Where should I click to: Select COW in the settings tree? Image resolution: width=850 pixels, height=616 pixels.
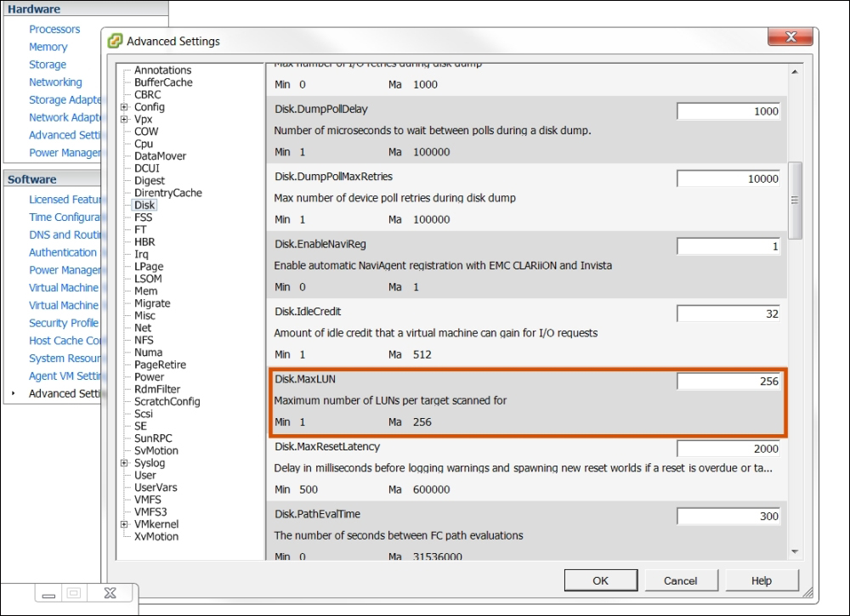pos(146,132)
